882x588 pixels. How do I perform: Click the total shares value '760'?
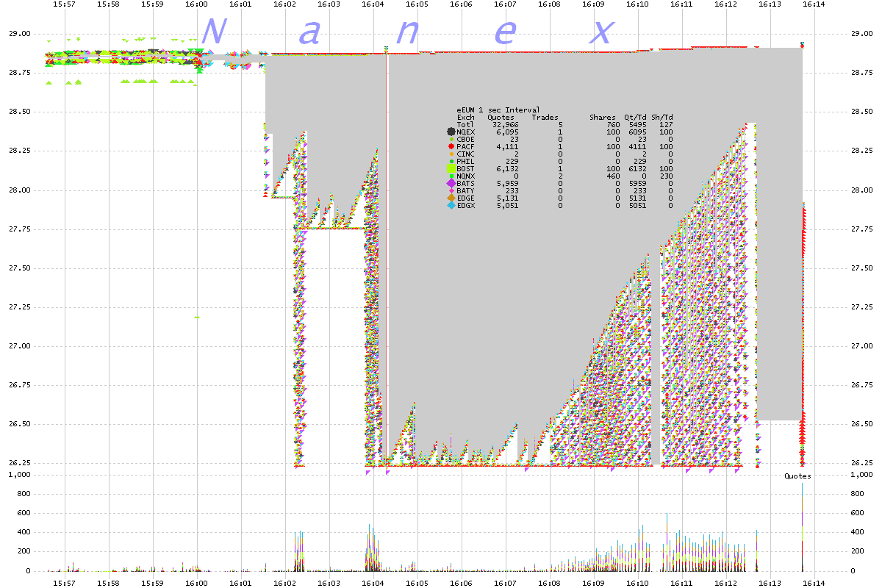[x=614, y=124]
